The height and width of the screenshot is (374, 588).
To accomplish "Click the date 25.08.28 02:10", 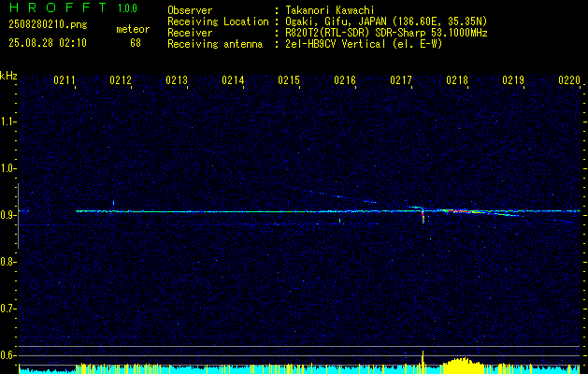I will [x=48, y=43].
